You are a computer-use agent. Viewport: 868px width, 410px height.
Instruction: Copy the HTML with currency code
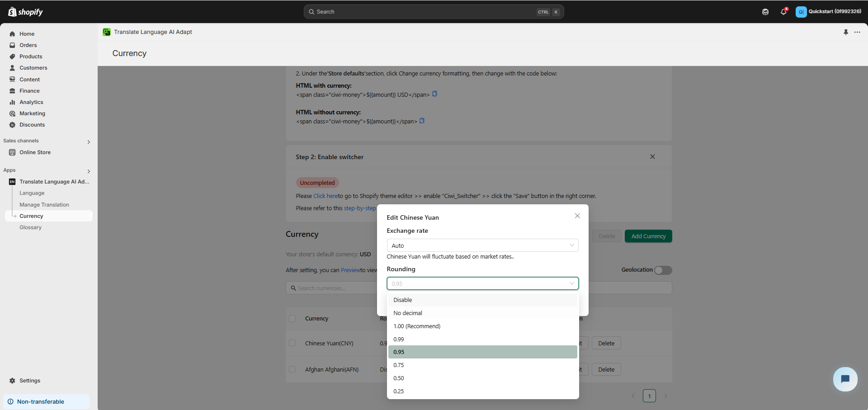tap(434, 94)
